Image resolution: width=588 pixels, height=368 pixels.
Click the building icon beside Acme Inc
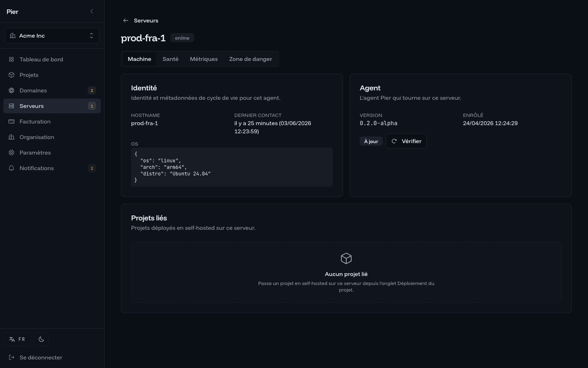(13, 36)
